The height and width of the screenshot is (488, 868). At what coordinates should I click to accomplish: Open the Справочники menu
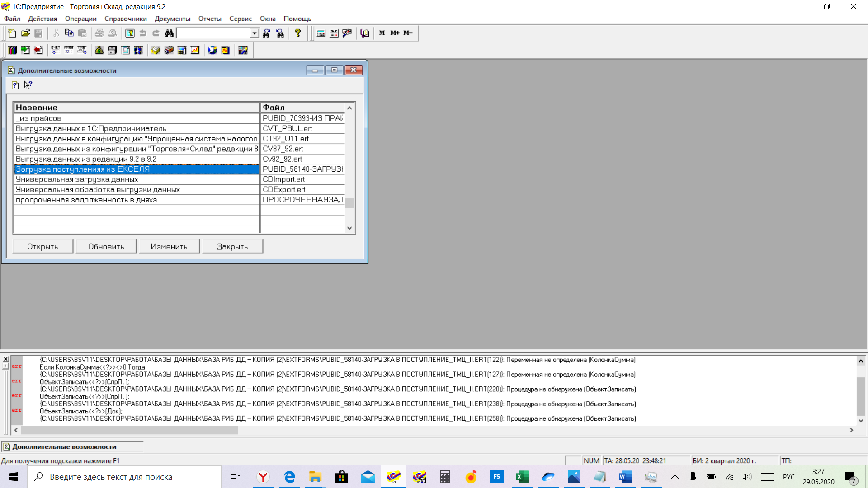126,19
